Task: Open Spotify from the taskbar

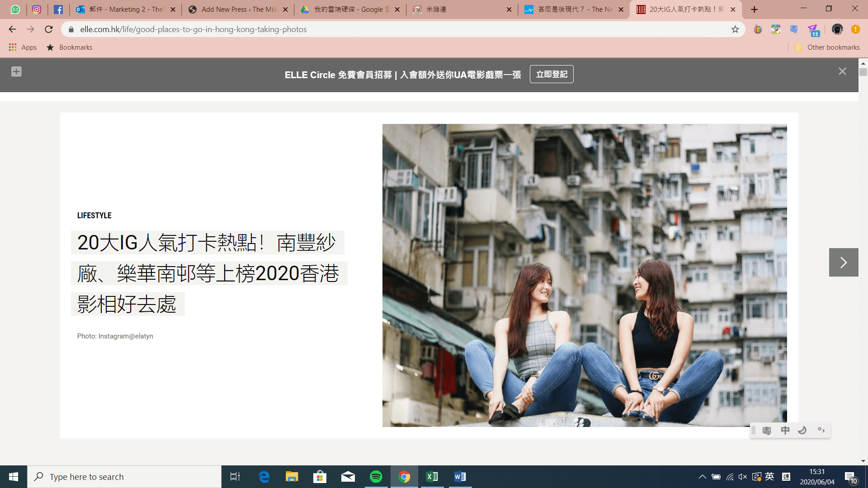Action: (x=376, y=477)
